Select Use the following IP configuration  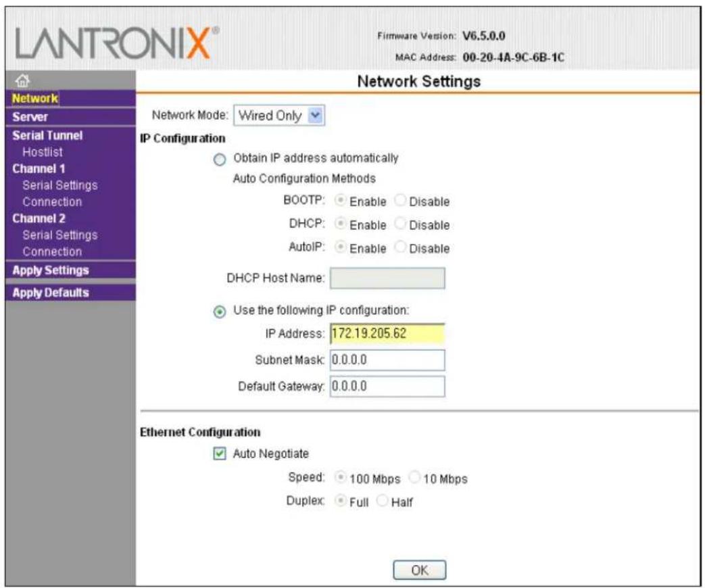click(220, 312)
